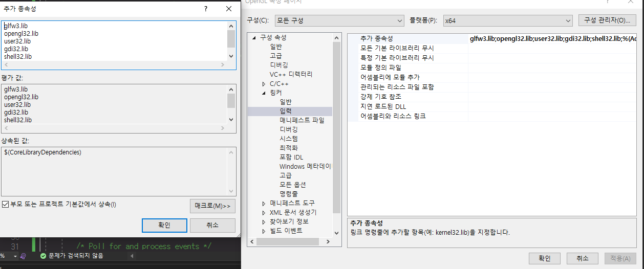This screenshot has height=269, width=644.
Task: Open 구성 관리자(O)... button
Action: point(607,20)
